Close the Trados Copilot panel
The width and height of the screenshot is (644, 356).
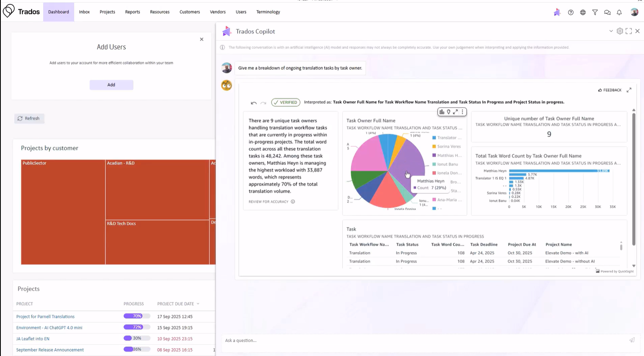point(638,31)
